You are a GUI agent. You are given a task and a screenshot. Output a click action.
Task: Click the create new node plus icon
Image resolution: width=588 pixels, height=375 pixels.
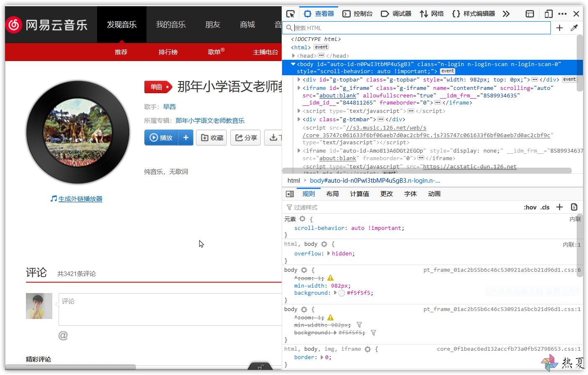click(x=560, y=28)
